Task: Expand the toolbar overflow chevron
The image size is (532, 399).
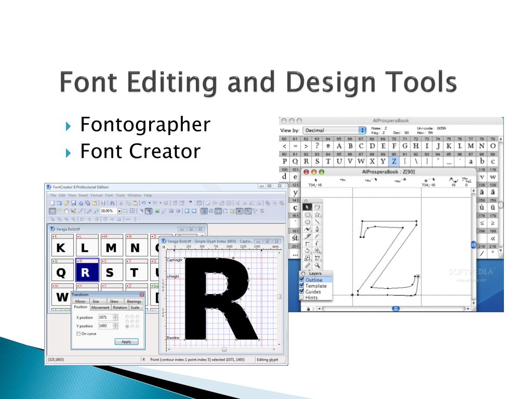Action: (x=191, y=202)
